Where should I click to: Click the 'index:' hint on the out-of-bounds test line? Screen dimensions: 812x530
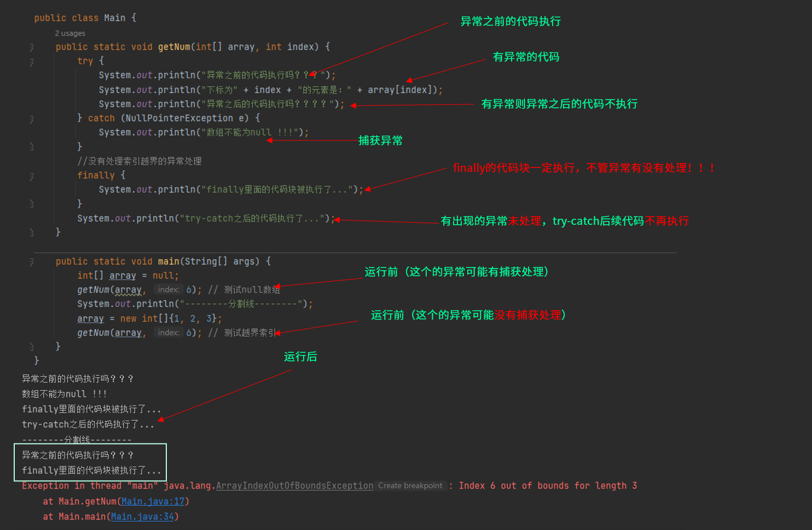click(169, 333)
